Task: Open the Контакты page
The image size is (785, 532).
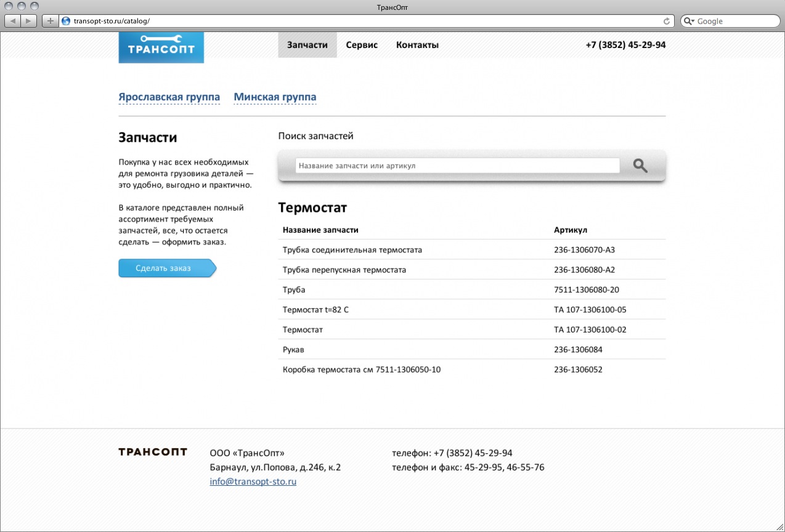Action: coord(417,45)
